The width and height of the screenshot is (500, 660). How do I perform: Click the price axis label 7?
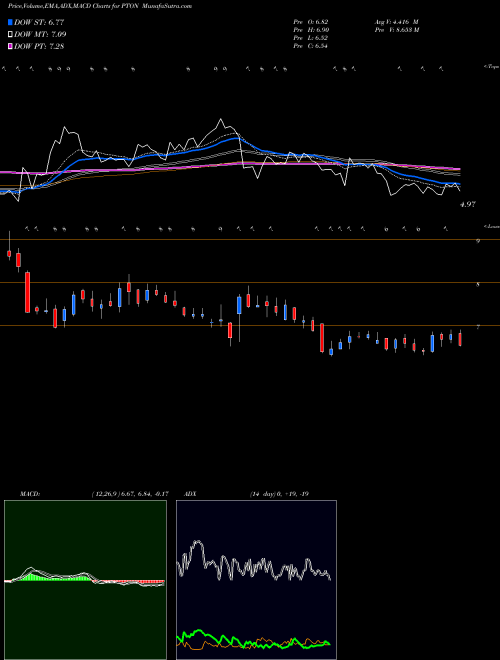click(478, 327)
